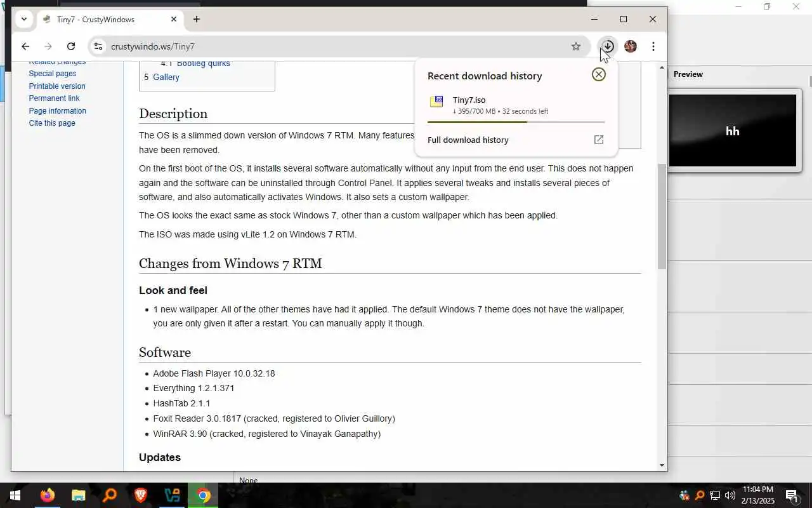This screenshot has width=812, height=508.
Task: Open Permanent link in sidebar
Action: [x=54, y=98]
